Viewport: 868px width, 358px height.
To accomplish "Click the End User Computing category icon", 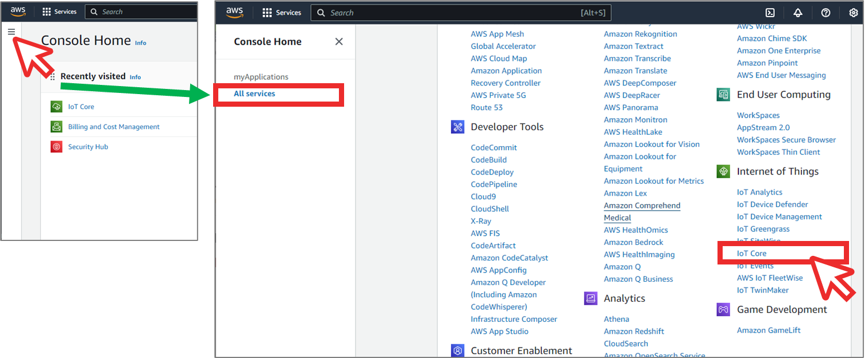I will point(723,95).
